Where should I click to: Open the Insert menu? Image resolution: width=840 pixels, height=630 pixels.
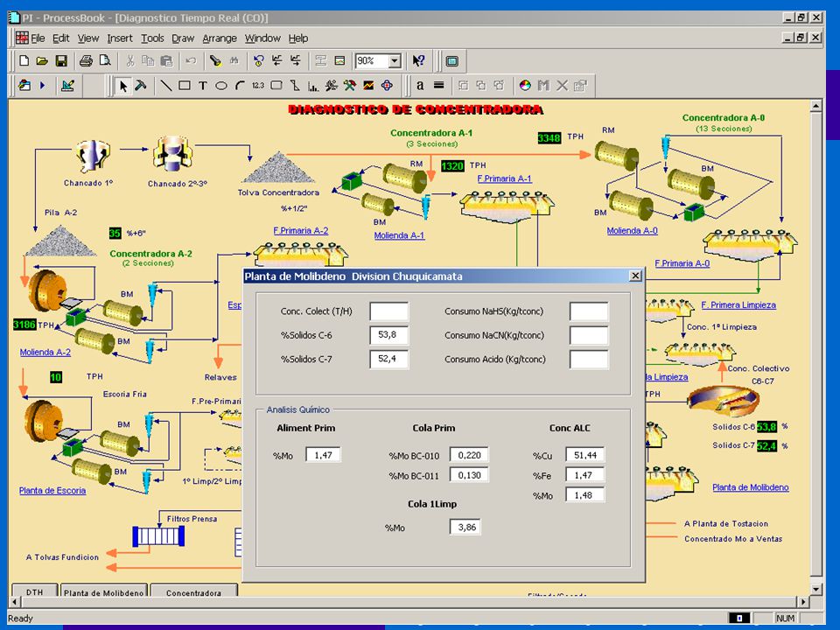point(120,38)
